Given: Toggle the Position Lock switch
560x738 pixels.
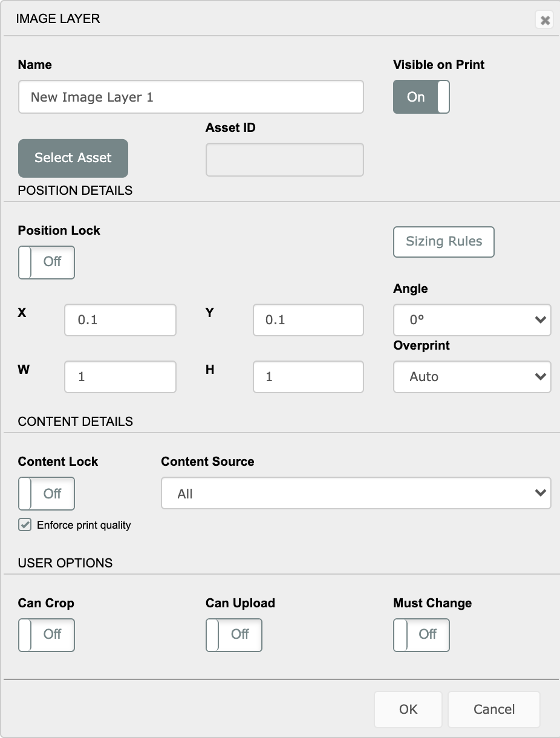Looking at the screenshot, I should (47, 262).
